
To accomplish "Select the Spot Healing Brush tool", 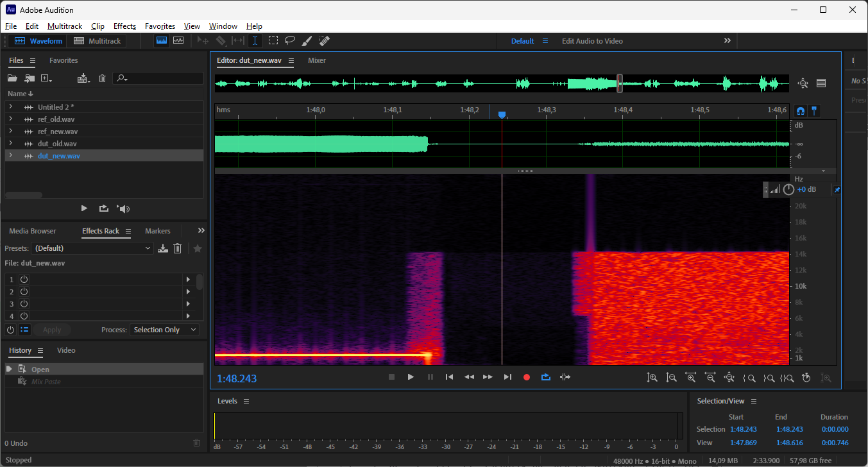I will 325,40.
